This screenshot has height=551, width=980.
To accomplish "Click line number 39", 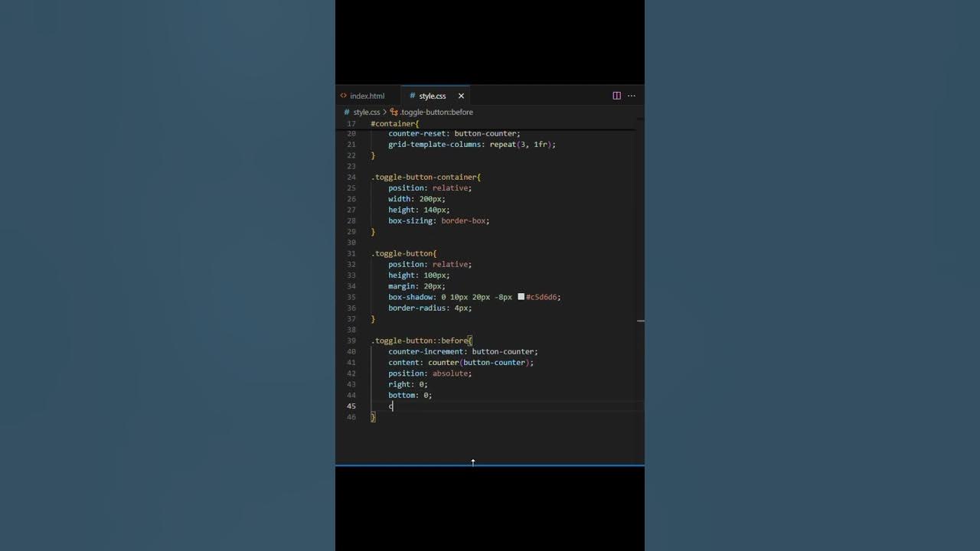I will tap(351, 341).
